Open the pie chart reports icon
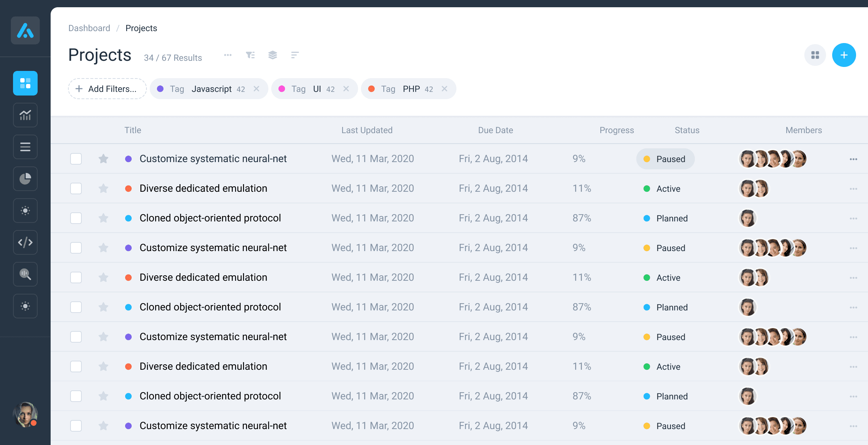The height and width of the screenshot is (445, 868). [25, 179]
